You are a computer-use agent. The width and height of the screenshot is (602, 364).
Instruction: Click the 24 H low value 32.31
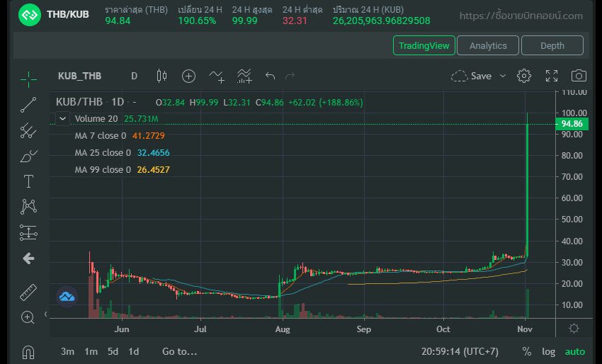[295, 21]
